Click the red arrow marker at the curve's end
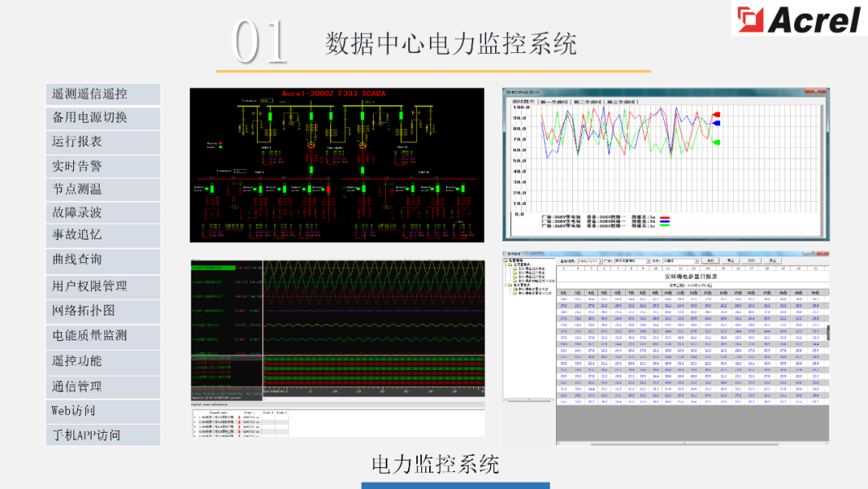The width and height of the screenshot is (868, 489). (717, 113)
